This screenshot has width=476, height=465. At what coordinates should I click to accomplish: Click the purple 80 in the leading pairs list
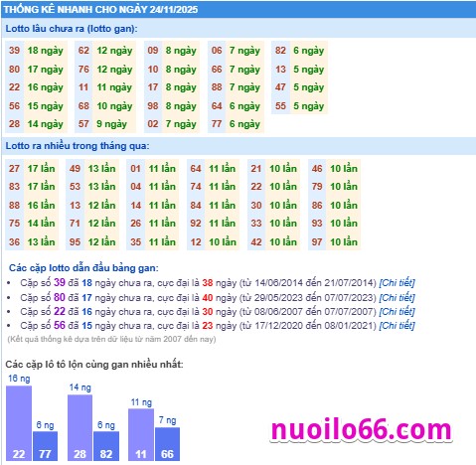click(x=60, y=297)
